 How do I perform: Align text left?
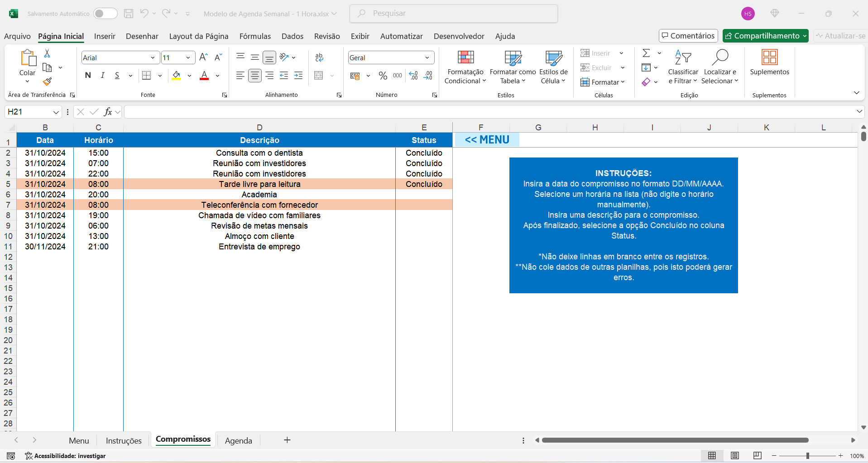(x=240, y=76)
